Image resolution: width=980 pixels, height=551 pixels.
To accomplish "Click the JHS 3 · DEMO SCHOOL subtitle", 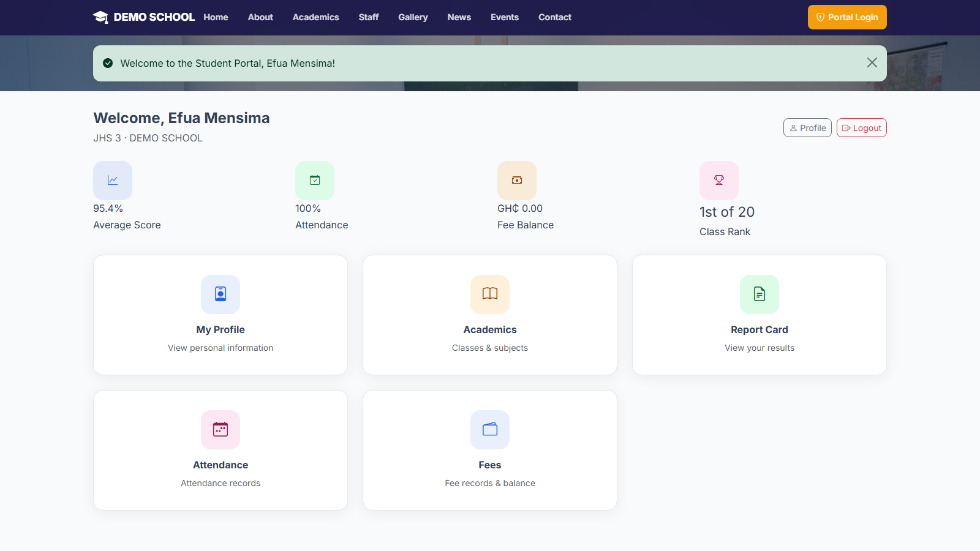I will point(148,138).
